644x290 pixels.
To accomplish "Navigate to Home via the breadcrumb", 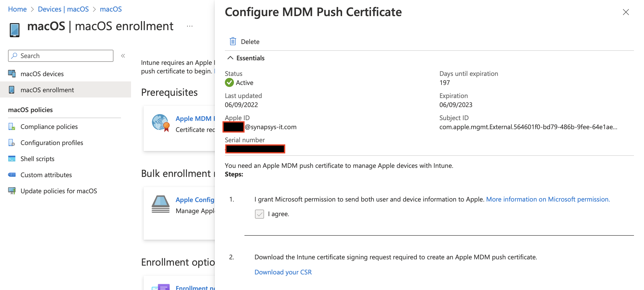I will pos(17,9).
